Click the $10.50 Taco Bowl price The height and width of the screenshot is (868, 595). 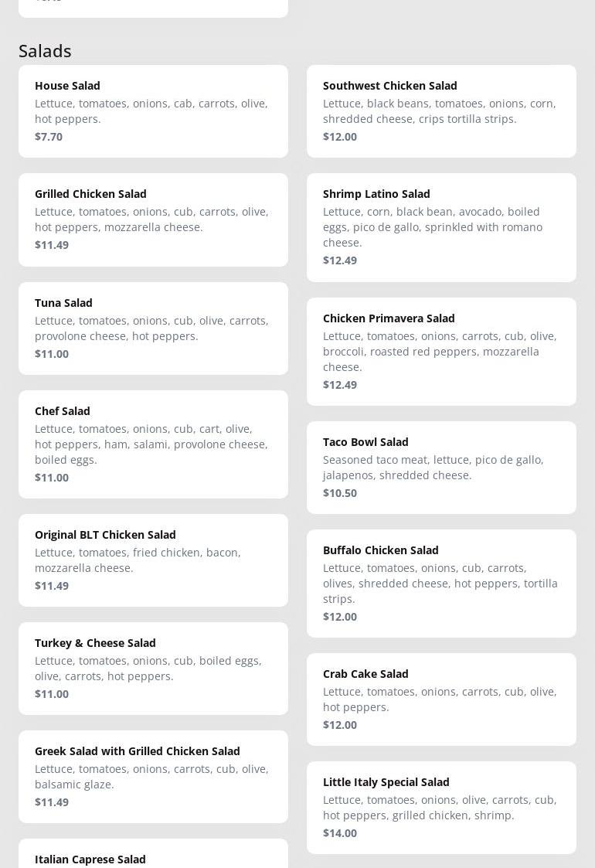tap(340, 492)
